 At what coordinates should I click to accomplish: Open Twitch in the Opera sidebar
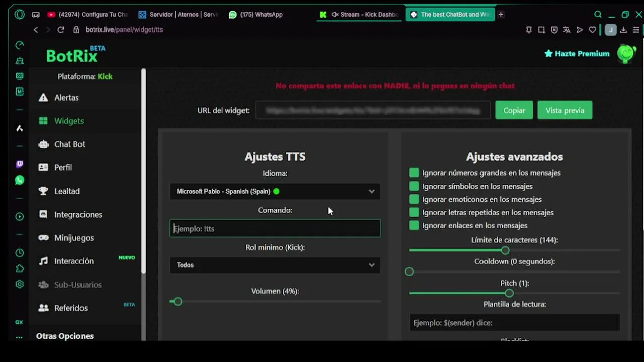(x=20, y=164)
